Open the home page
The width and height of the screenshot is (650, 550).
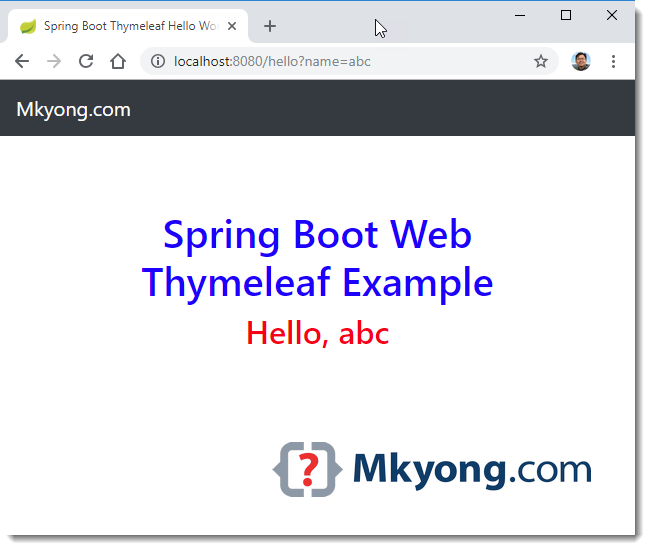click(x=118, y=61)
